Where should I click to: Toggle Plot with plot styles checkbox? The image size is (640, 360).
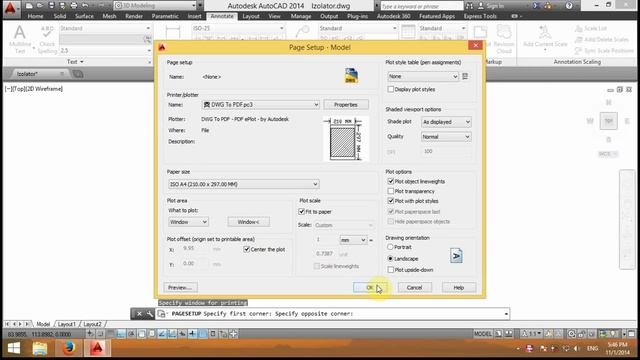point(391,201)
